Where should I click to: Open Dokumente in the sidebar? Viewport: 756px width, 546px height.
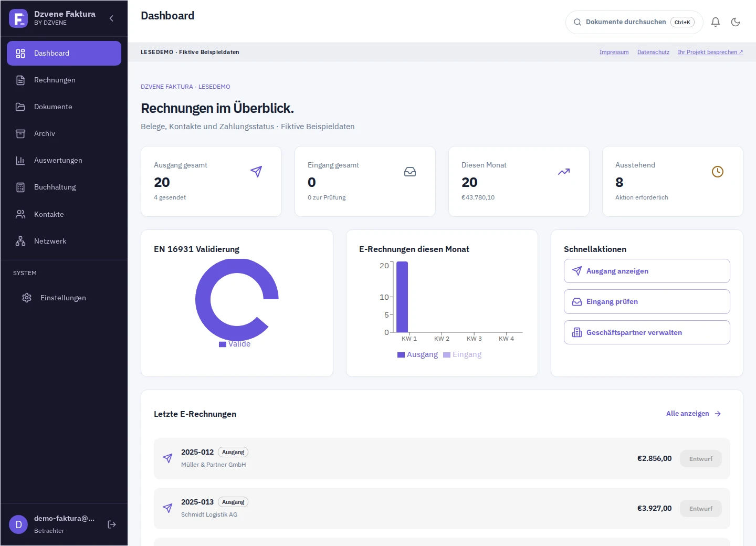pos(64,107)
